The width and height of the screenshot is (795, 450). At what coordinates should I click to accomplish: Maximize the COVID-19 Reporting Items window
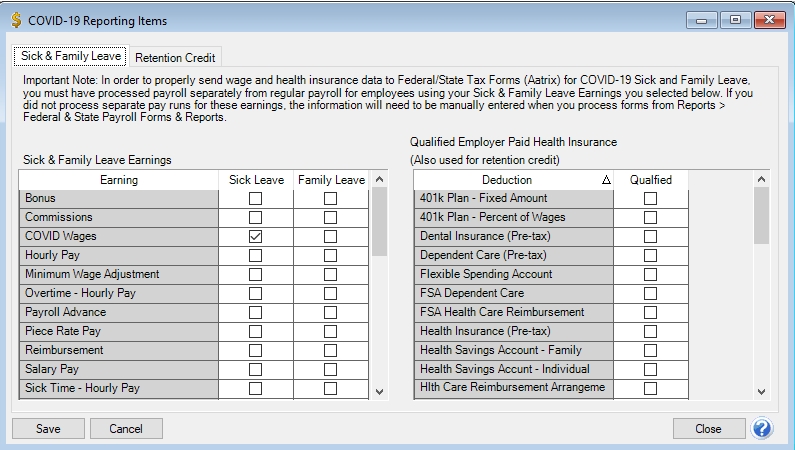point(735,20)
